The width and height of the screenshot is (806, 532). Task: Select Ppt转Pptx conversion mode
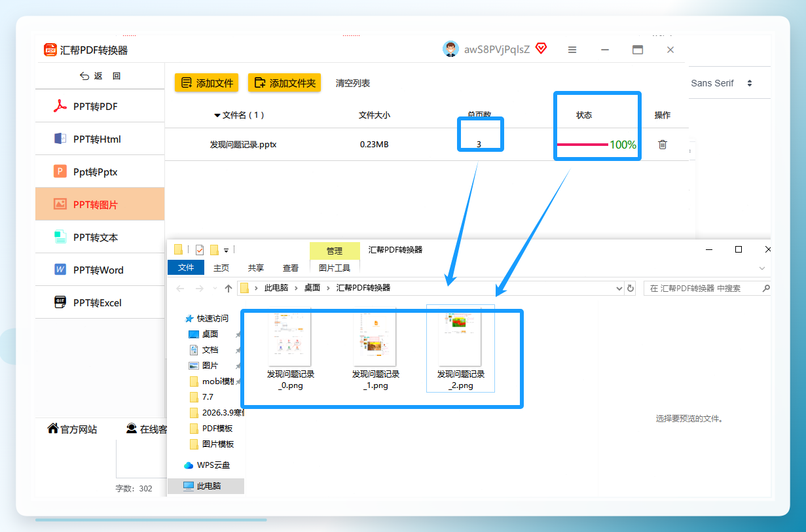[x=100, y=172]
